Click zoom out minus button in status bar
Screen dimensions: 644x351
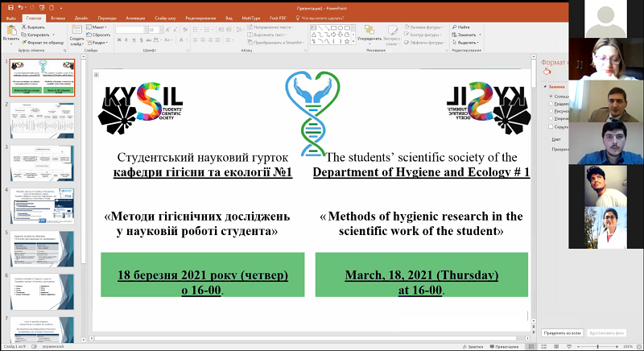(x=578, y=347)
